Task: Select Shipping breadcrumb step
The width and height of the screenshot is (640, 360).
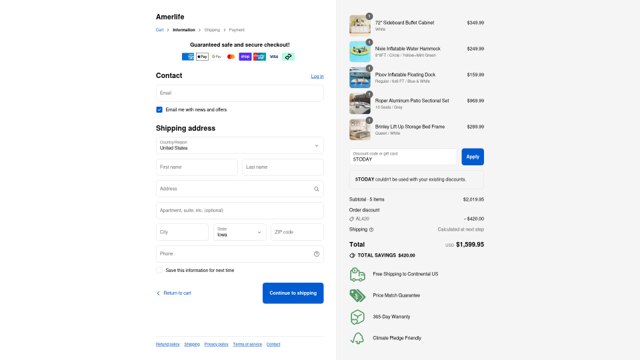Action: tap(212, 30)
